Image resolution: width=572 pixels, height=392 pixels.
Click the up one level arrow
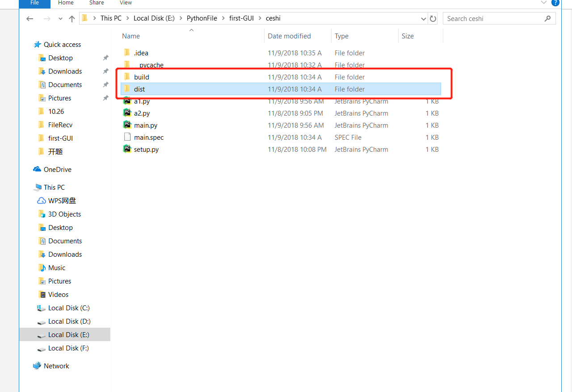72,18
